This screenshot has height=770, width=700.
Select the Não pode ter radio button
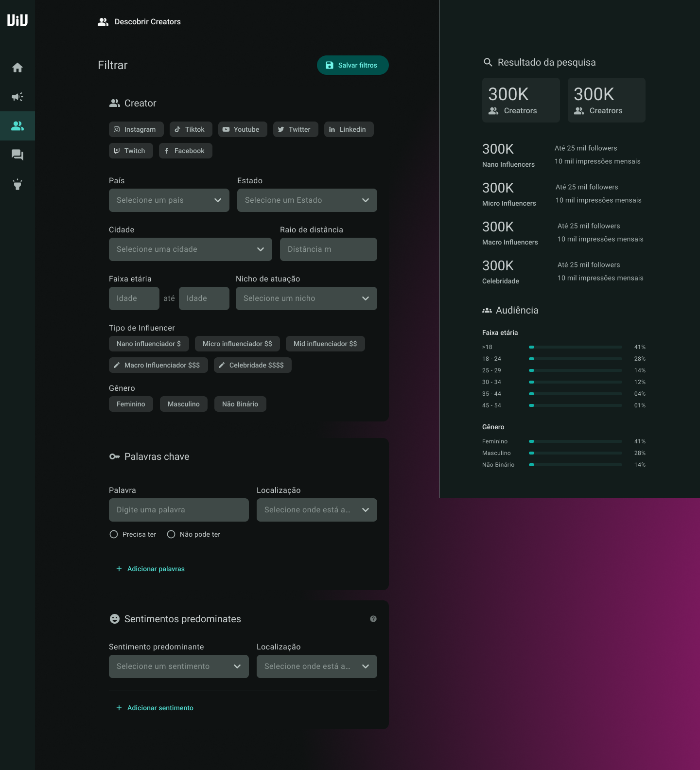[x=171, y=534]
